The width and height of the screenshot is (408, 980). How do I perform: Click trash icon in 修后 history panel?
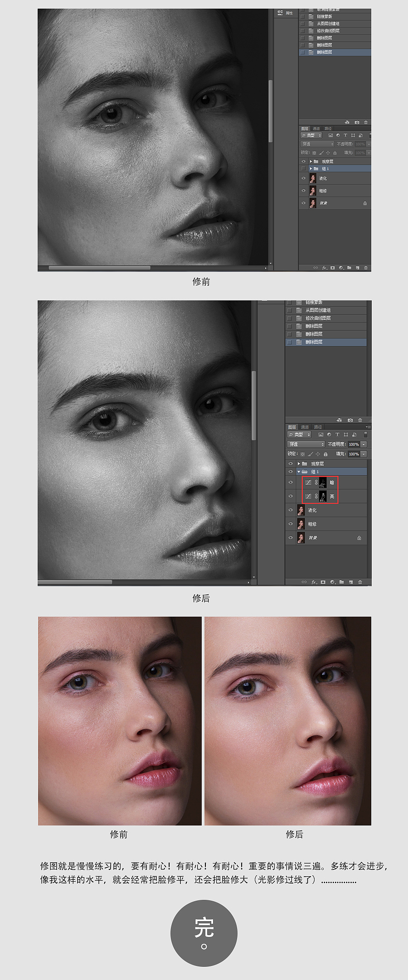click(x=360, y=420)
